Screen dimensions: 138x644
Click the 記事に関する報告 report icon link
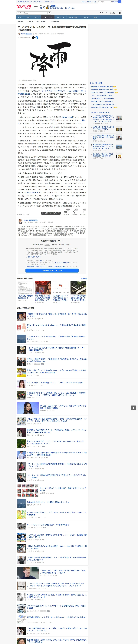[x=24, y=214]
